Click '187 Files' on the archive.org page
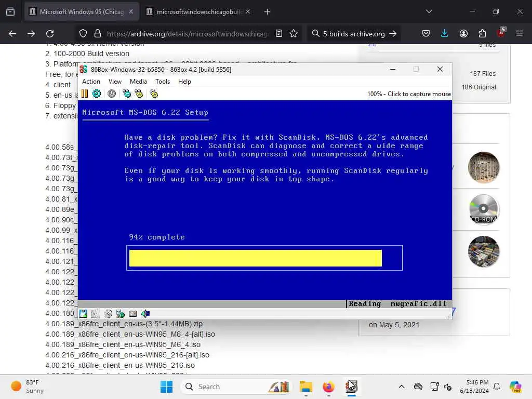 pos(483,74)
